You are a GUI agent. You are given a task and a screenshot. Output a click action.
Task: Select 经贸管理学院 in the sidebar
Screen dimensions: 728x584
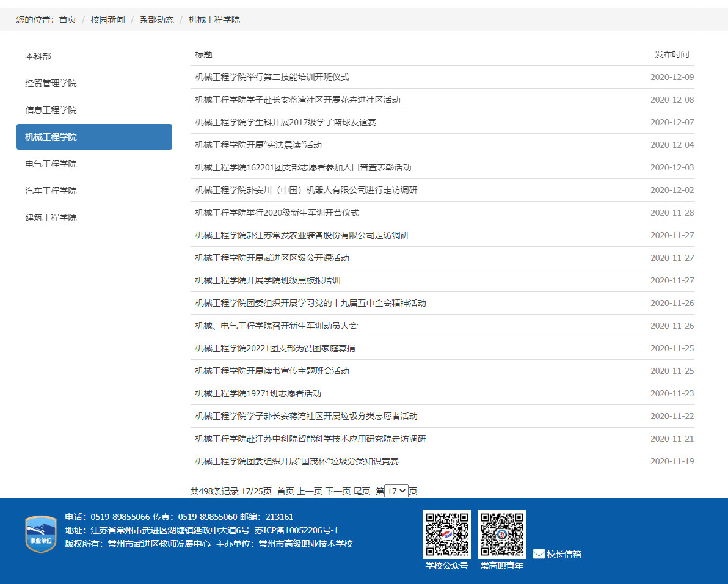point(51,83)
